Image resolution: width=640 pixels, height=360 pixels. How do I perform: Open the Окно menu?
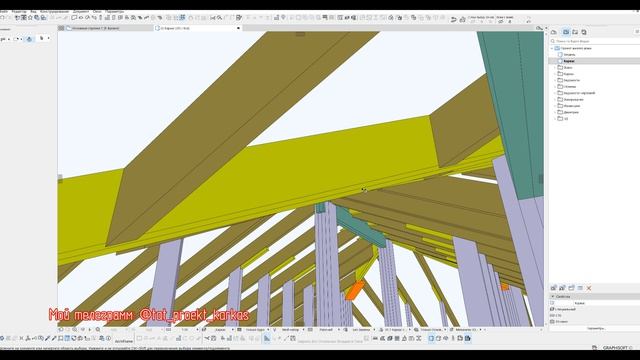97,12
